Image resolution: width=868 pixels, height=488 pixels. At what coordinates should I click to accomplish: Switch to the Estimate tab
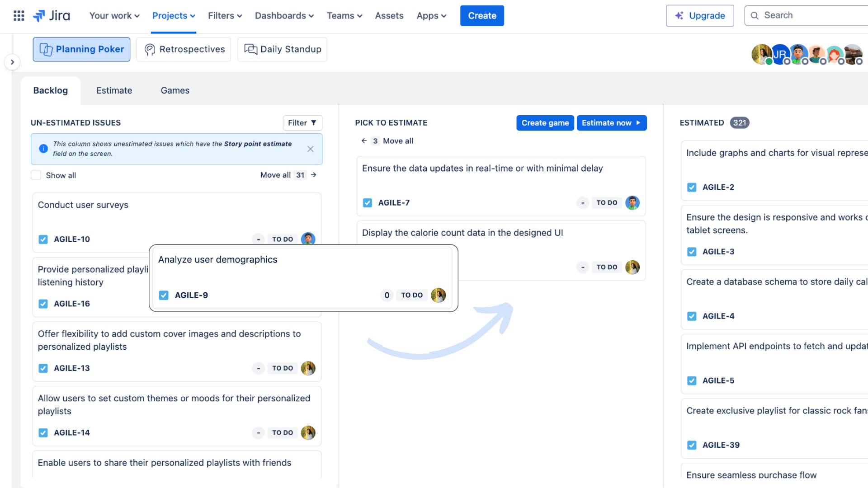tap(114, 90)
